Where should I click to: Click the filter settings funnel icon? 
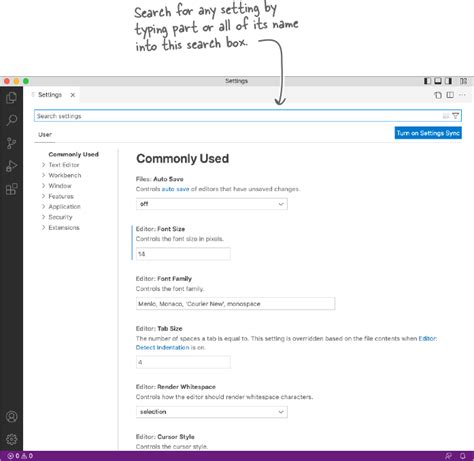(x=455, y=116)
